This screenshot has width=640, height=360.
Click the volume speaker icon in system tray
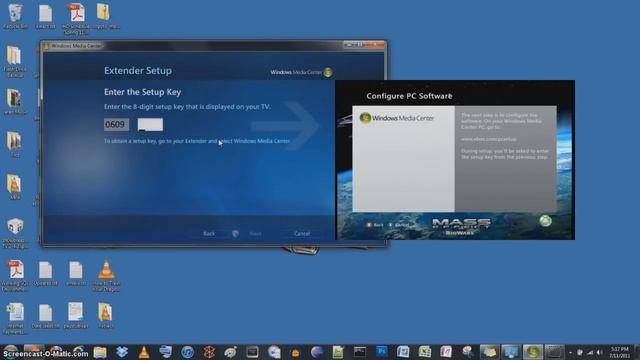click(x=600, y=352)
